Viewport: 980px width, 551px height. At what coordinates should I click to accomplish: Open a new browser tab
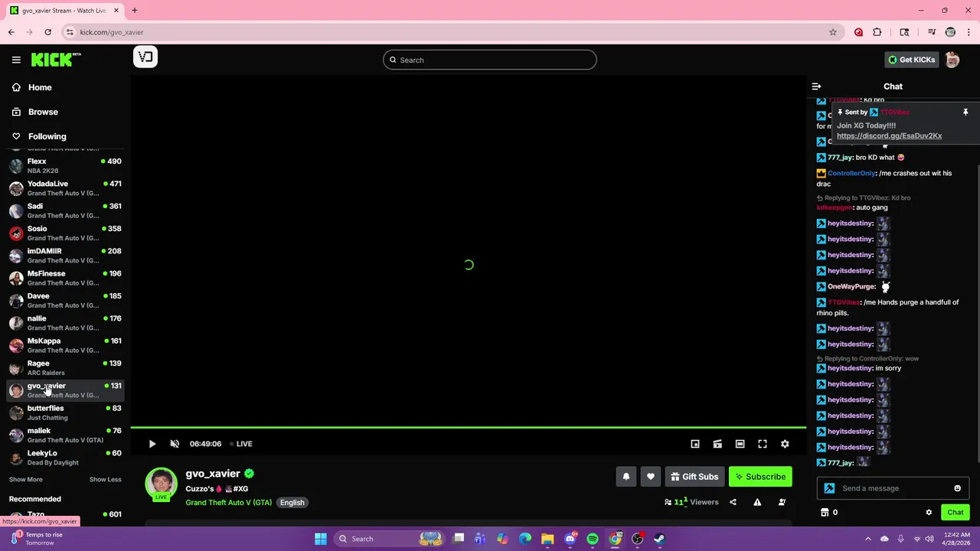(134, 10)
